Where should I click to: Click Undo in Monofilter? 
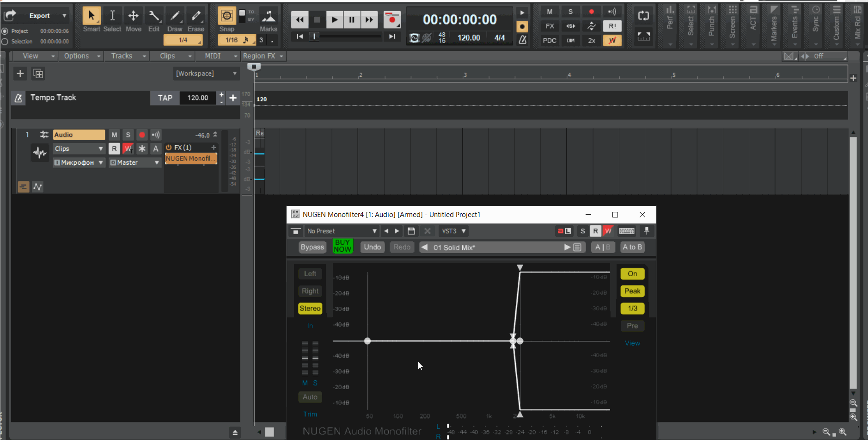click(373, 247)
